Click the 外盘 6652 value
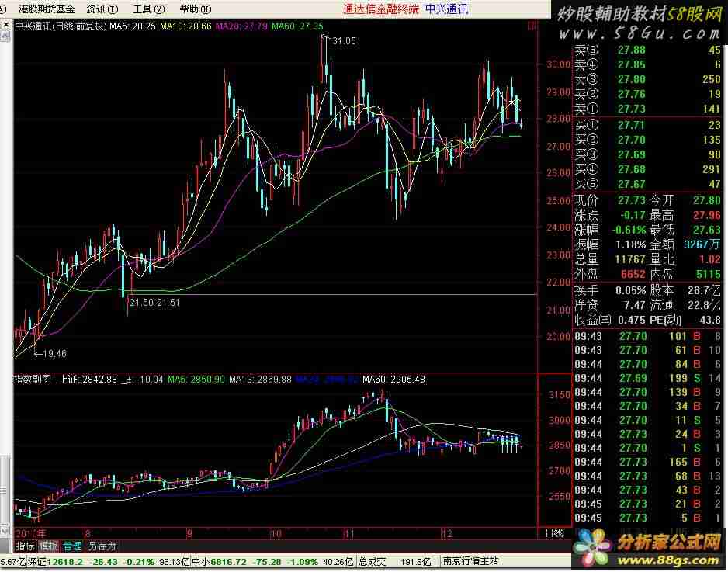The height and width of the screenshot is (572, 728). (633, 275)
